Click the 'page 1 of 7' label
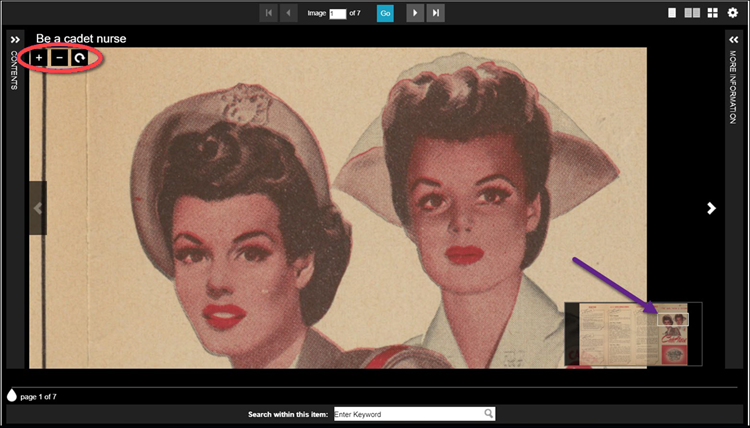Image resolution: width=750 pixels, height=428 pixels. (38, 397)
